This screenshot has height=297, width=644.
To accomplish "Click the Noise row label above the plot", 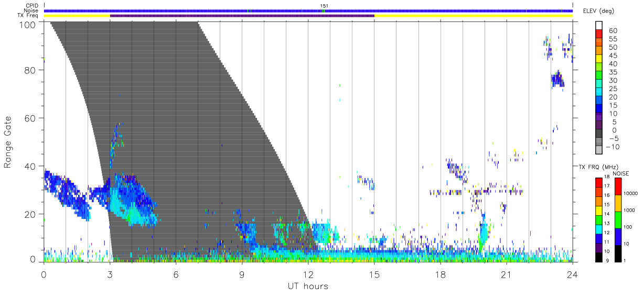I will (31, 10).
